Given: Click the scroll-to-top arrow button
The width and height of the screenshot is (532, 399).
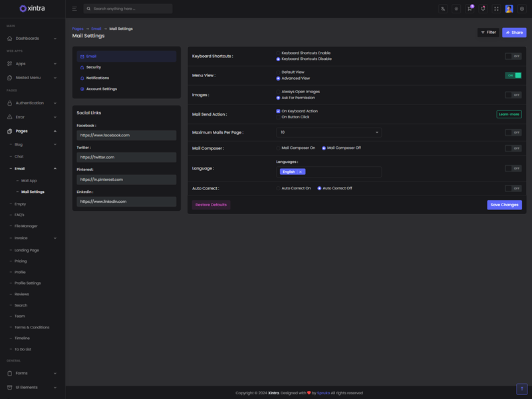Looking at the screenshot, I should 522,389.
